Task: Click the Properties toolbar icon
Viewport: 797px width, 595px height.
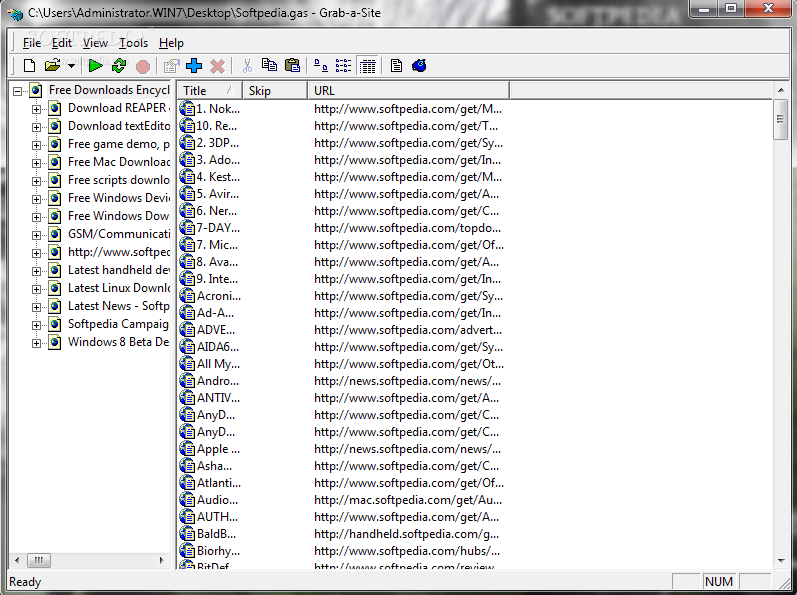Action: (171, 66)
